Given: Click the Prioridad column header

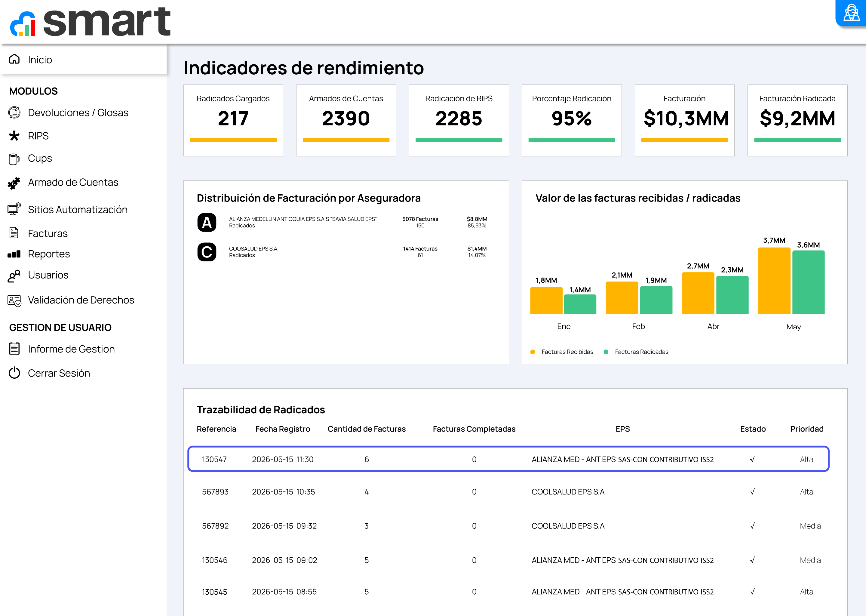Looking at the screenshot, I should 807,429.
